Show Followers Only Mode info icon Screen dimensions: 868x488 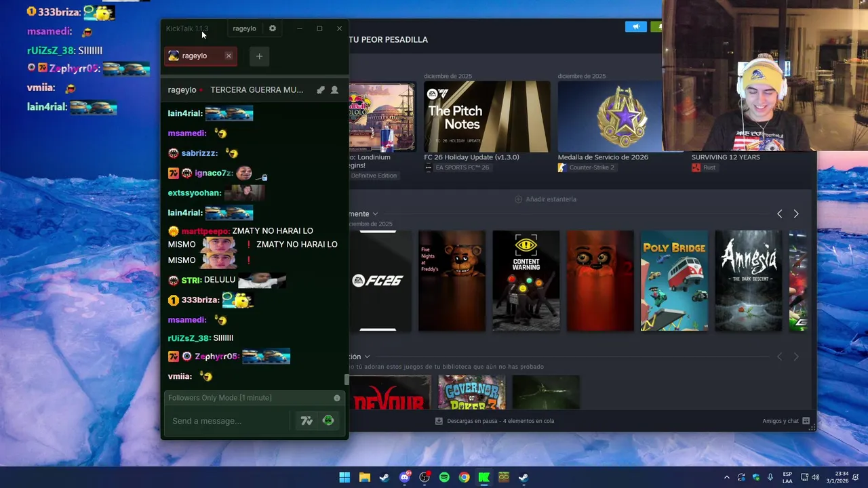337,398
